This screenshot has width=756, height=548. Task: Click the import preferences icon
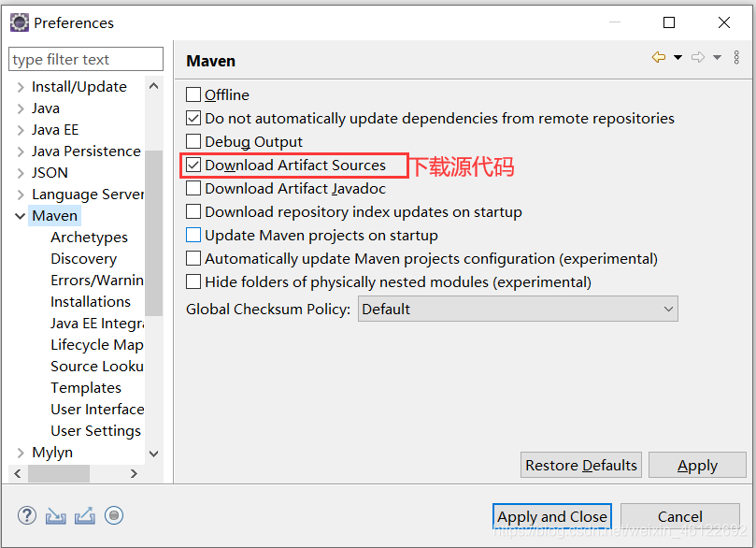pos(56,516)
